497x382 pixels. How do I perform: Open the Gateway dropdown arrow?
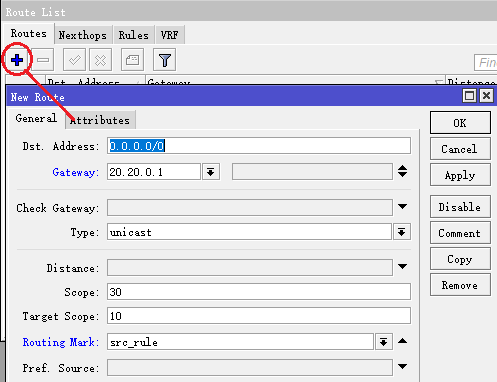click(210, 172)
